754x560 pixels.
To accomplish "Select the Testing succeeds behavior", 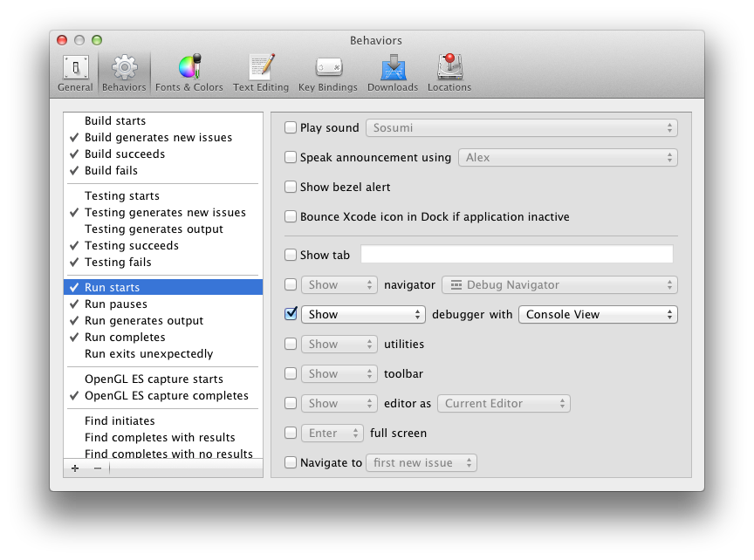I will (x=163, y=246).
